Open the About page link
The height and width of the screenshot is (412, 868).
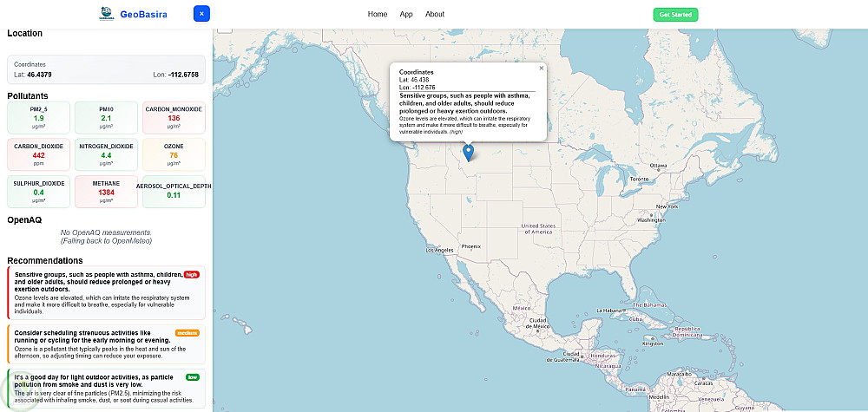click(x=435, y=14)
